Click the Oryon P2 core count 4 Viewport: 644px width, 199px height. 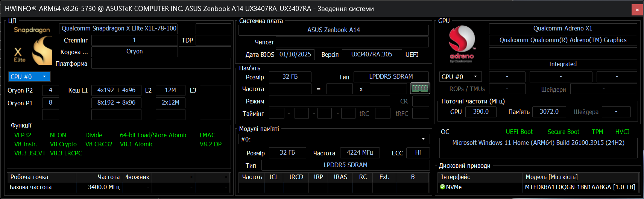pos(50,90)
